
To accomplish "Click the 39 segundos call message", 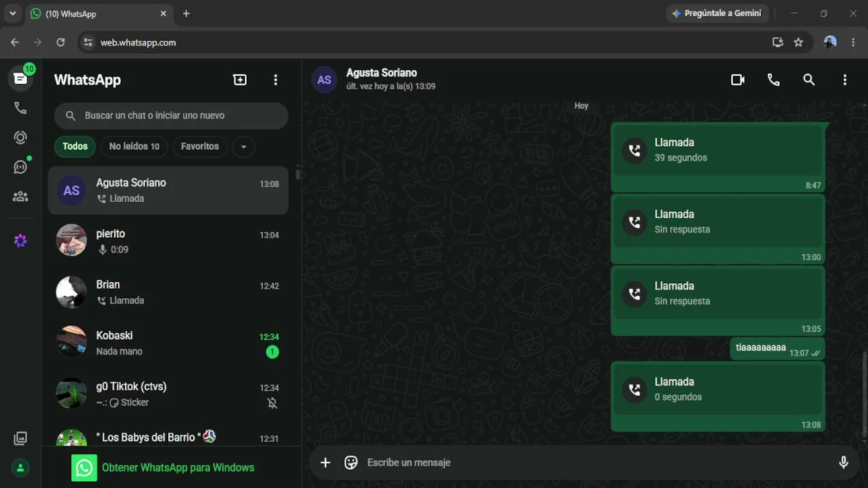I will pos(718,157).
